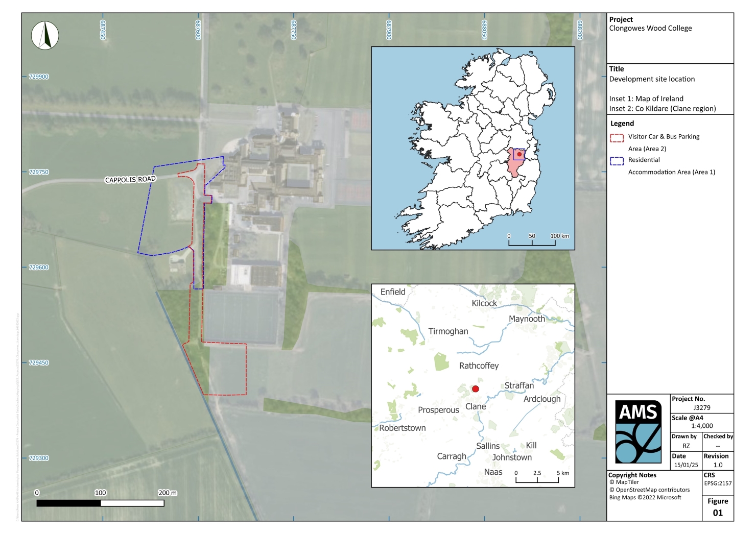Click the AMS company logo
This screenshot has width=756, height=534.
tap(638, 432)
